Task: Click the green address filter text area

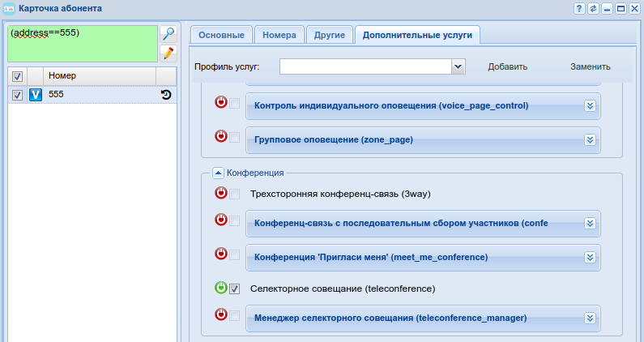Action: tap(83, 44)
